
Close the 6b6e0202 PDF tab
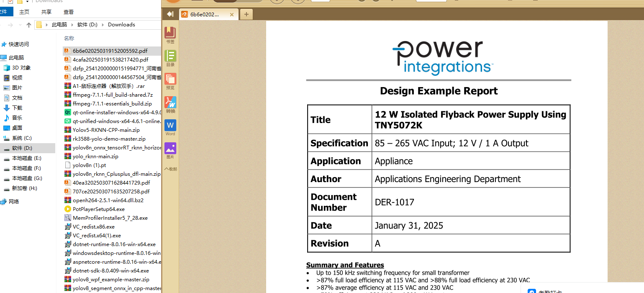point(232,14)
